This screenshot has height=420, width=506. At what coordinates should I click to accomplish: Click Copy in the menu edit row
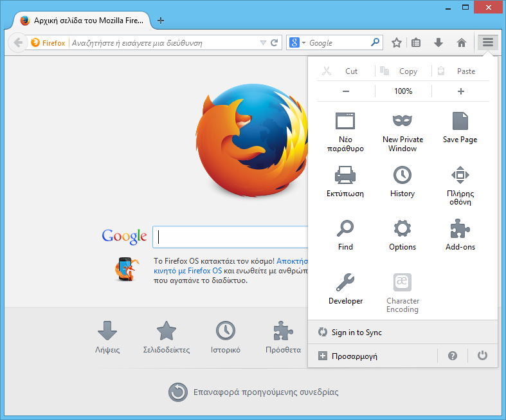pyautogui.click(x=402, y=71)
